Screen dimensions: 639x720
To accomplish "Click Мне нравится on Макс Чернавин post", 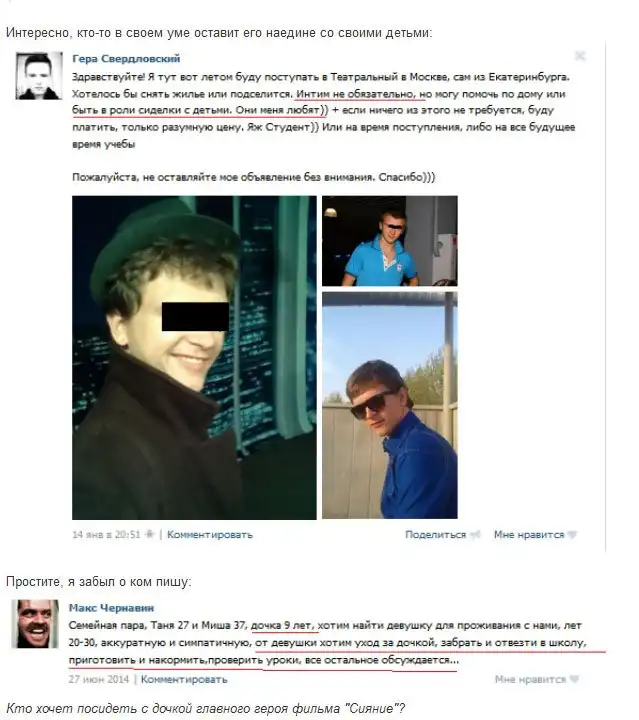I will (530, 679).
